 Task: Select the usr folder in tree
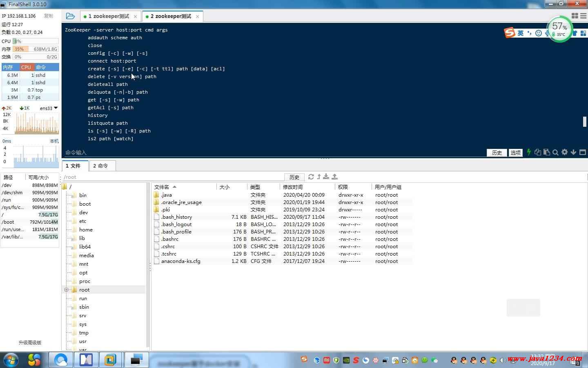[83, 341]
